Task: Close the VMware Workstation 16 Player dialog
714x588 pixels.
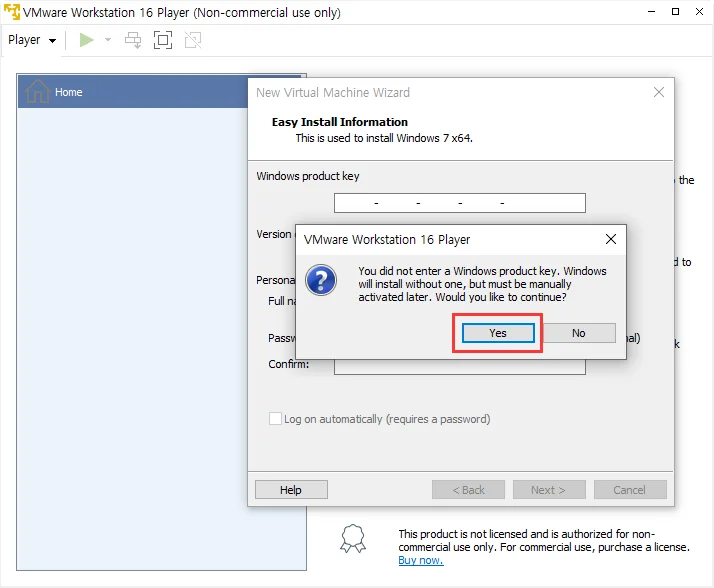Action: (611, 239)
